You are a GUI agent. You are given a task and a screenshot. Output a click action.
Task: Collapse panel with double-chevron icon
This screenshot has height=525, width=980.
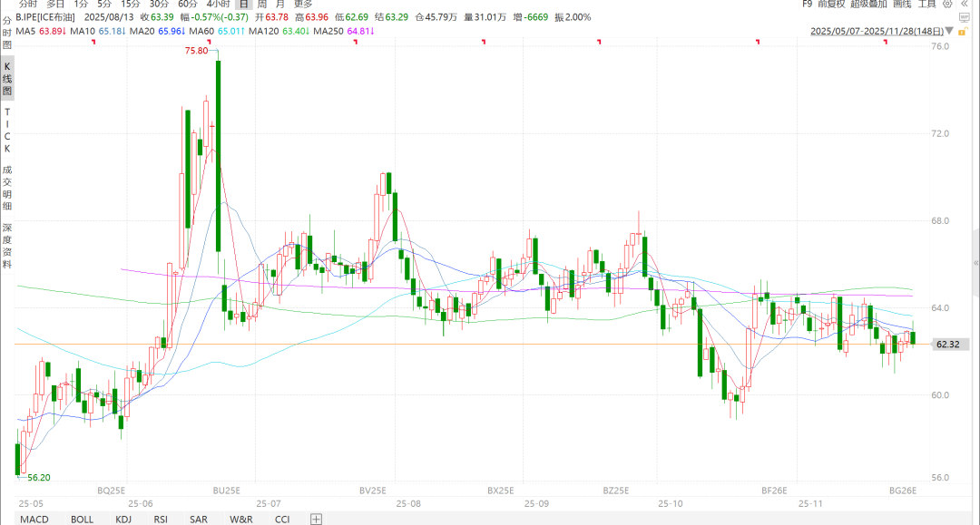pos(965,4)
